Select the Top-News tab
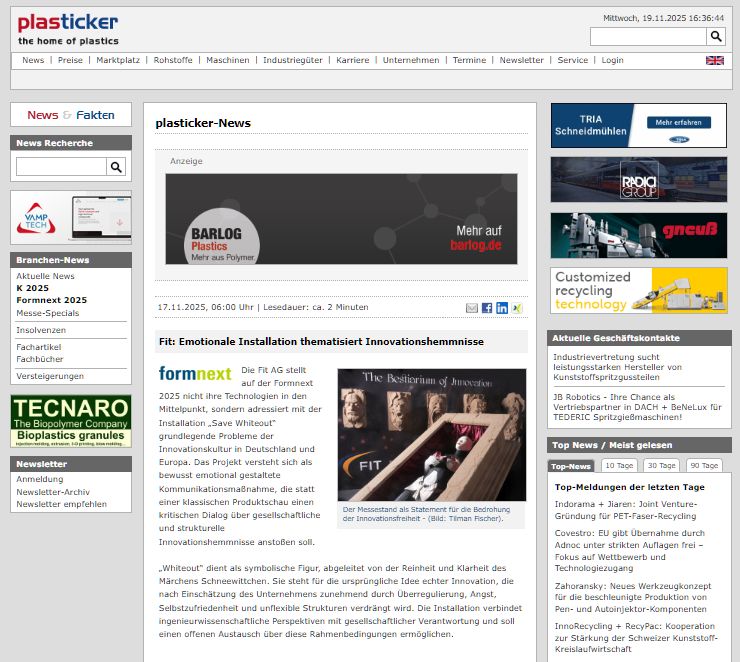The image size is (740, 662). (571, 466)
